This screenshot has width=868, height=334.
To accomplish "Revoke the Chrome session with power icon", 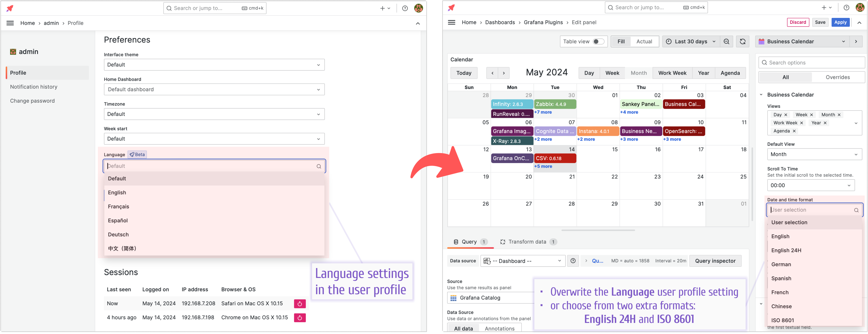I will tap(300, 318).
